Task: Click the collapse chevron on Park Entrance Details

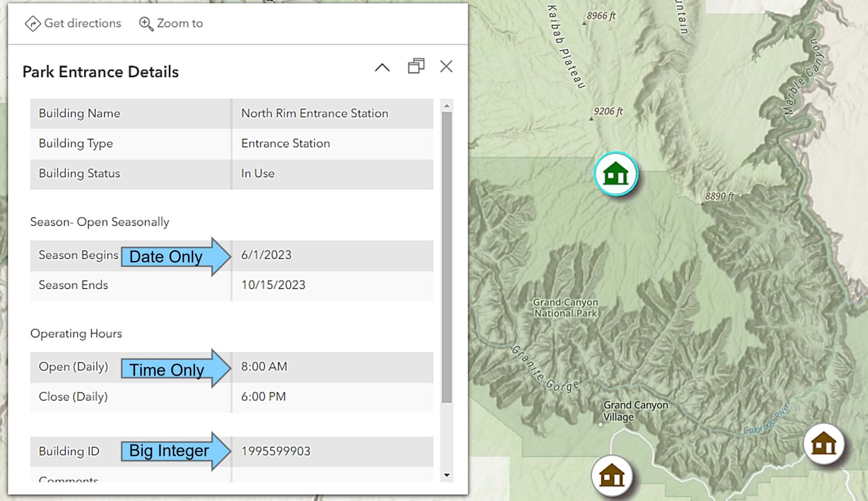Action: 382,67
